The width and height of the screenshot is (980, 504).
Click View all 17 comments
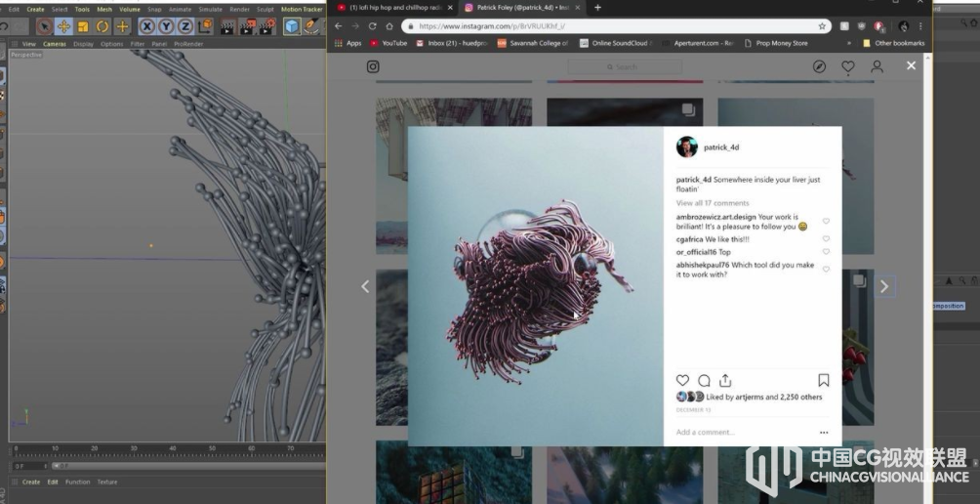coord(712,203)
